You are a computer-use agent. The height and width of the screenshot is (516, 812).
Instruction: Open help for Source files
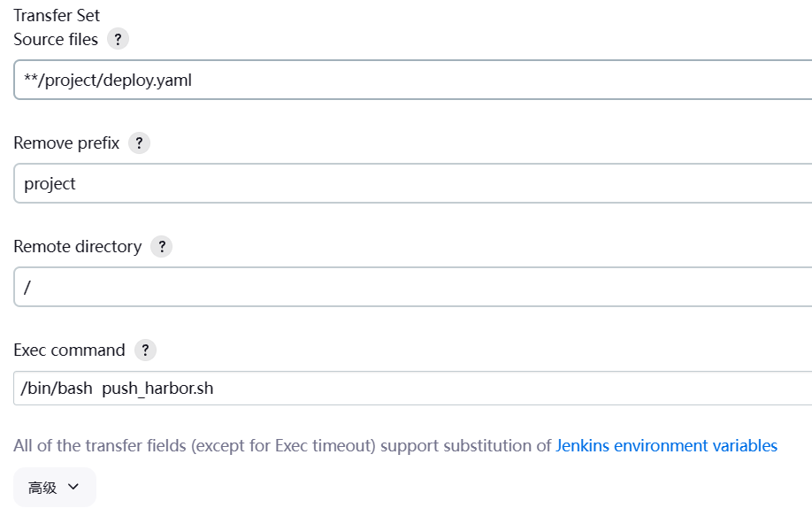118,39
